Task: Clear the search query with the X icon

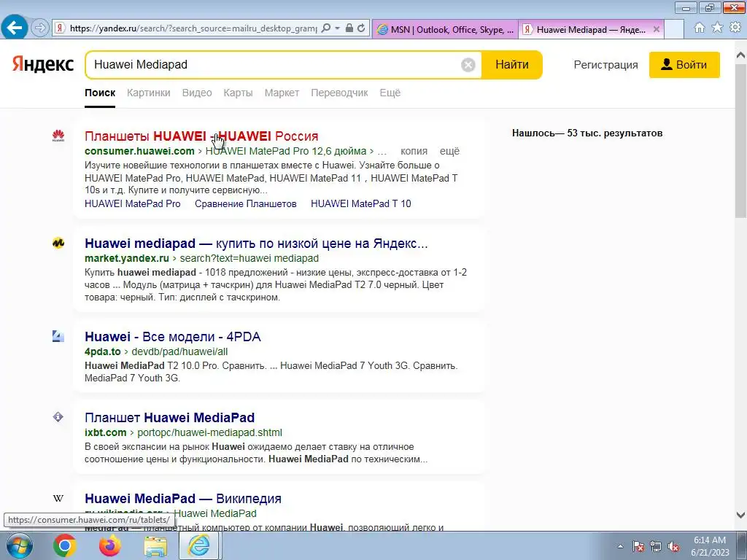Action: click(468, 65)
